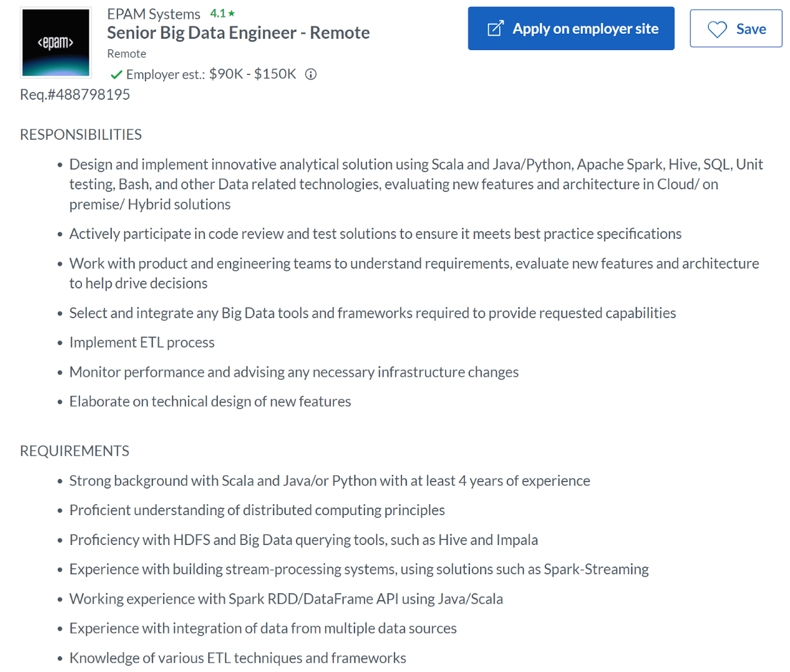Select the Req.#488798195 requisition number
The width and height of the screenshot is (790, 672).
coord(74,94)
